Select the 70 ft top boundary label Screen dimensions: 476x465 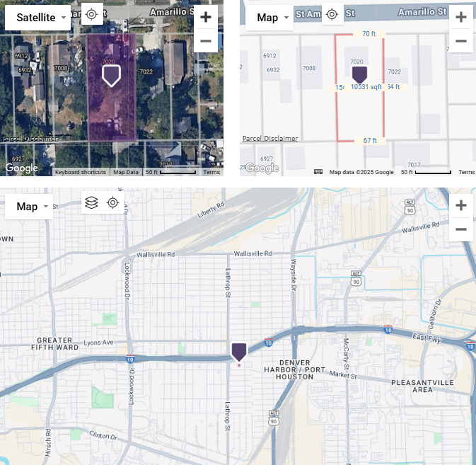click(x=368, y=34)
